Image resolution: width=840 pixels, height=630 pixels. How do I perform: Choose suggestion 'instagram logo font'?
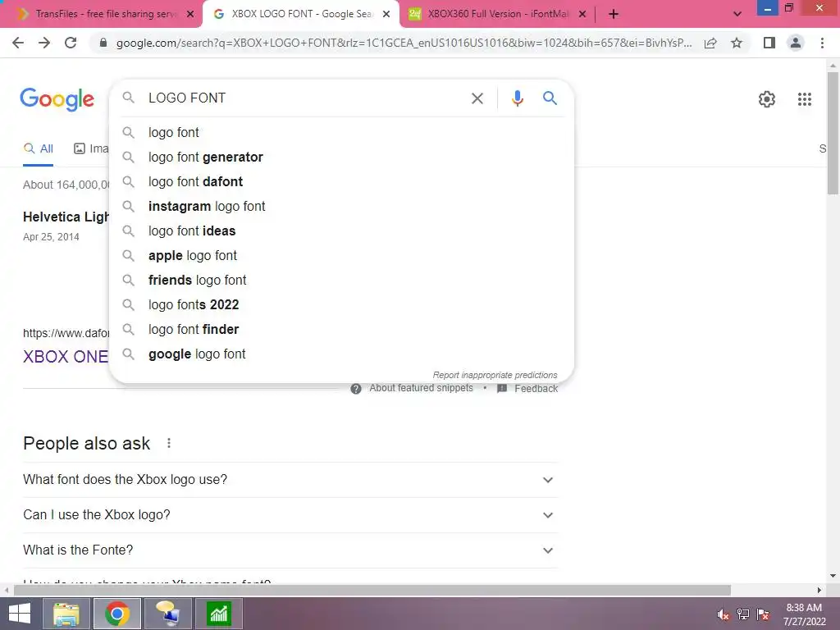pos(341,206)
